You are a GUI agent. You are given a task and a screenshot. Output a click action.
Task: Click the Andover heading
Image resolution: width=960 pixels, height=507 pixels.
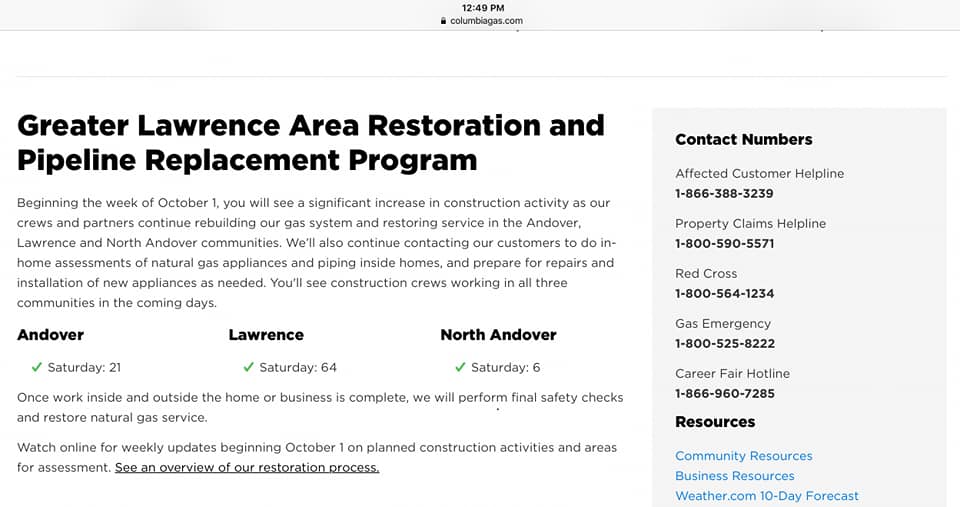(x=50, y=335)
